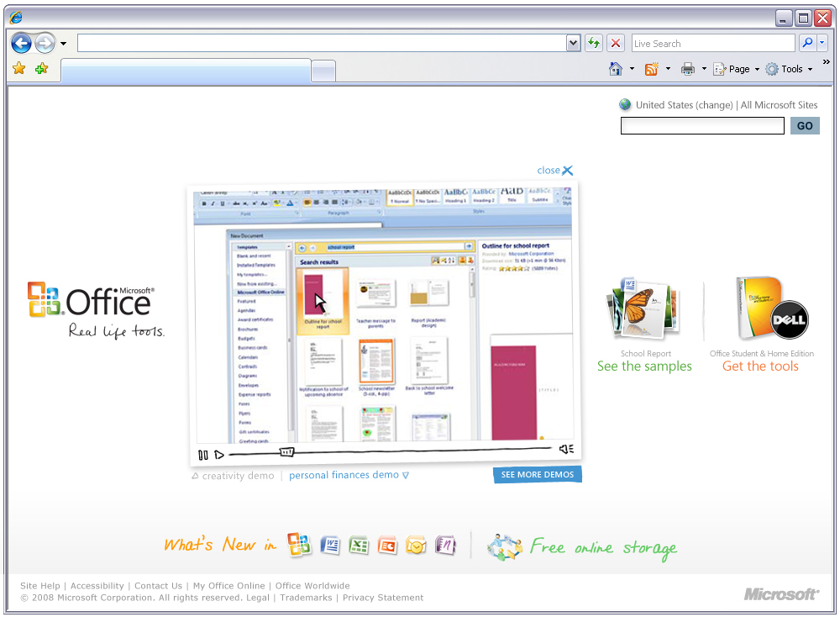
Task: Open Office Worldwide footer link
Action: 312,586
